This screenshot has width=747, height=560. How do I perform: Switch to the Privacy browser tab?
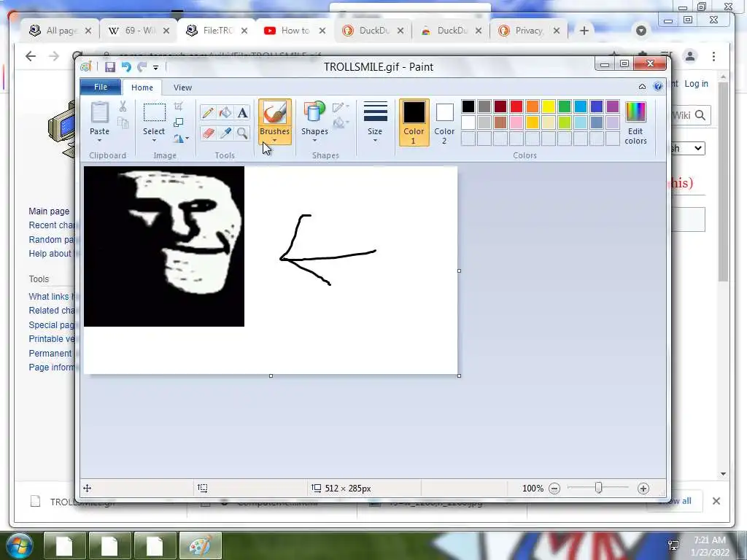point(529,31)
